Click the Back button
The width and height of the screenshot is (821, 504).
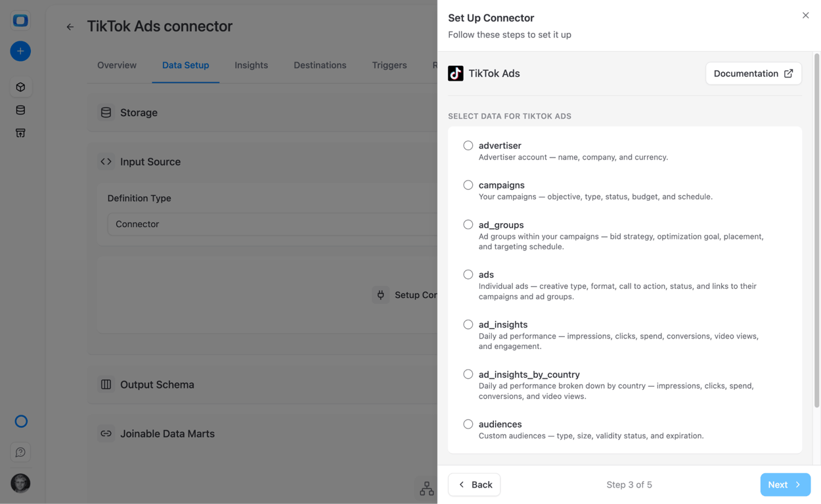(474, 484)
